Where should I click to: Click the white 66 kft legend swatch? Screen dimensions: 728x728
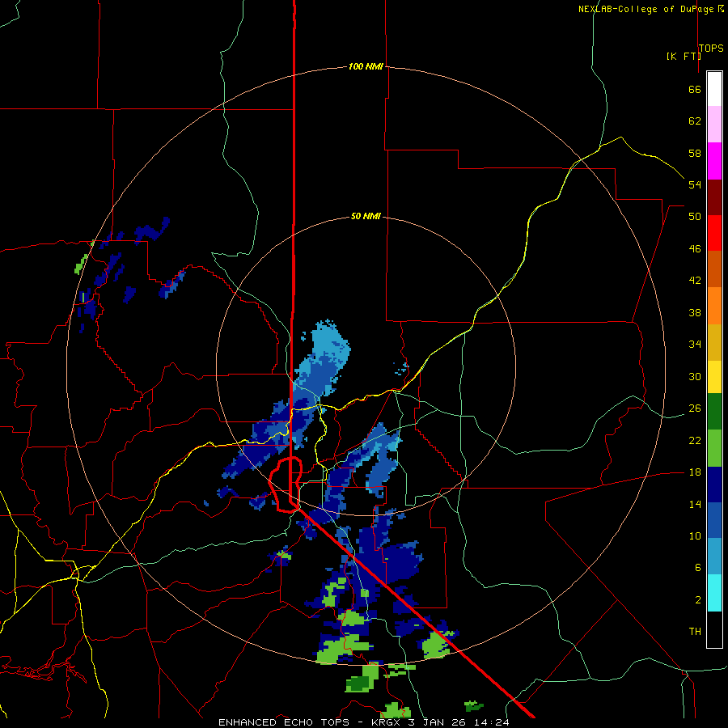pos(714,89)
